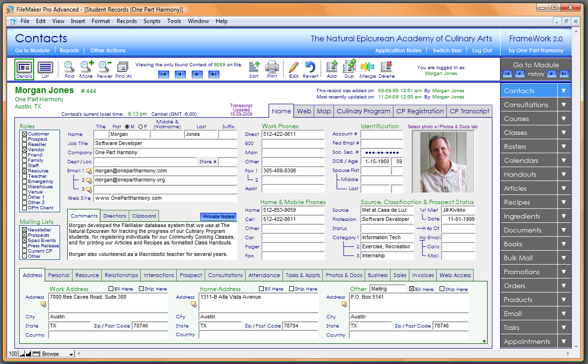Click the Revert icon

[310, 67]
